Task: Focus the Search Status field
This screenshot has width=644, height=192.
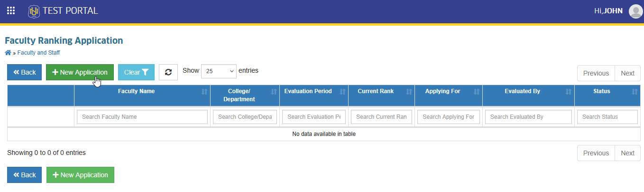Action: pos(607,117)
